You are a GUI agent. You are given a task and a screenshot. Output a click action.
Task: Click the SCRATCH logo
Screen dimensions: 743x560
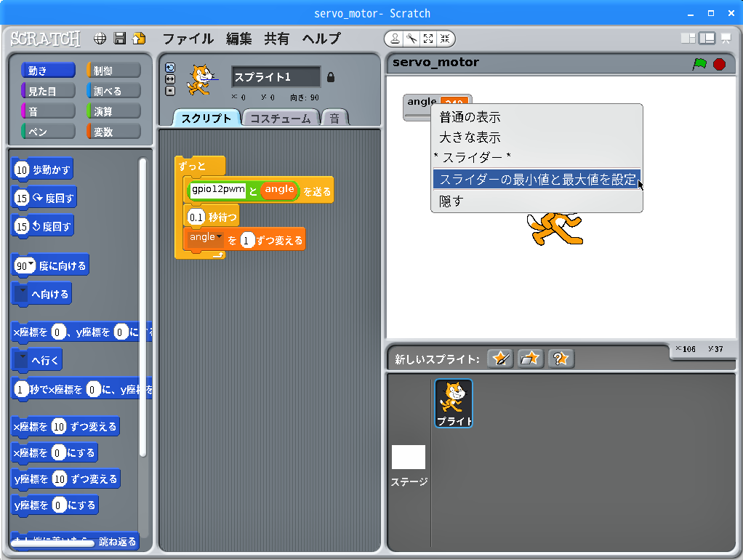tap(46, 39)
